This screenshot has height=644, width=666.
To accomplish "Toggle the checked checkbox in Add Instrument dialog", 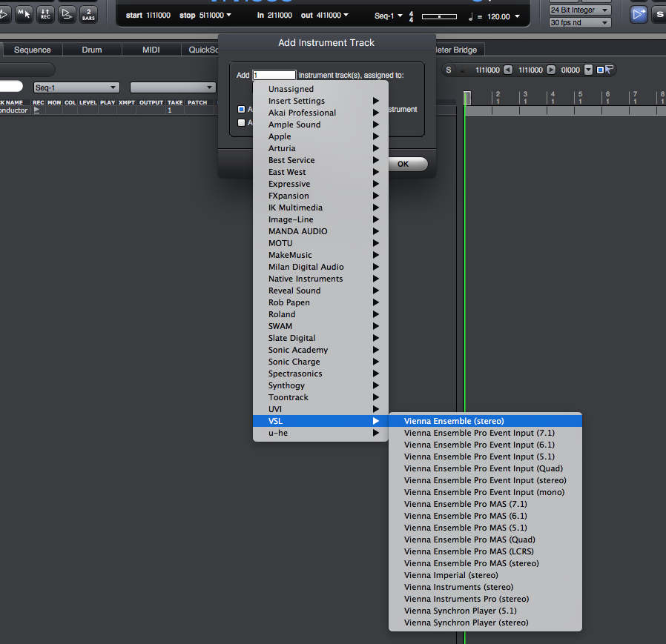I will coord(241,110).
